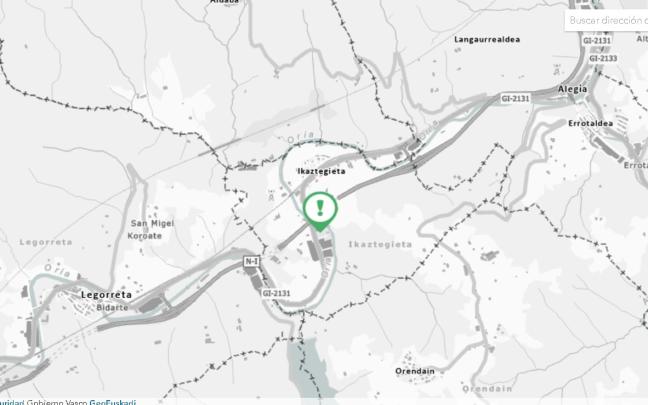Select the Legorreta town label

(x=106, y=295)
